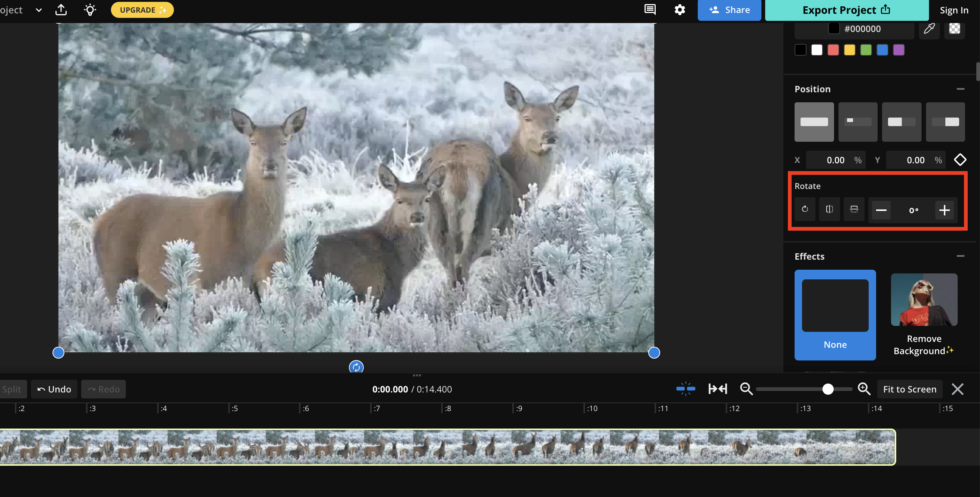Flip the video vertically
The width and height of the screenshot is (980, 497).
854,209
